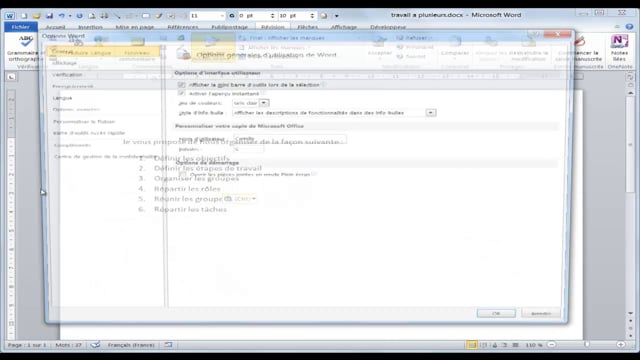The height and width of the screenshot is (360, 640).
Task: Click the spacing after 10 pt stepper
Action: tap(312, 16)
